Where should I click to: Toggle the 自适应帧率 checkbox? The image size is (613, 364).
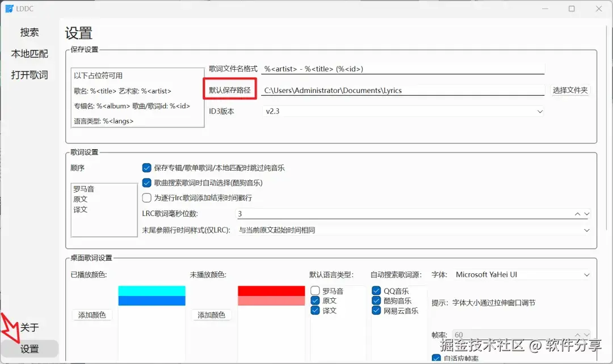(436, 358)
